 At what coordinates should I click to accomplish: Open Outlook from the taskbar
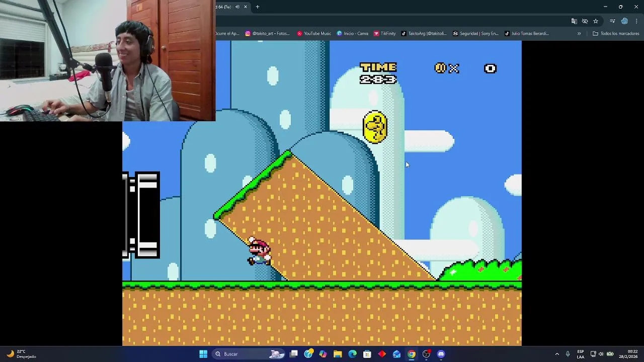(x=397, y=354)
